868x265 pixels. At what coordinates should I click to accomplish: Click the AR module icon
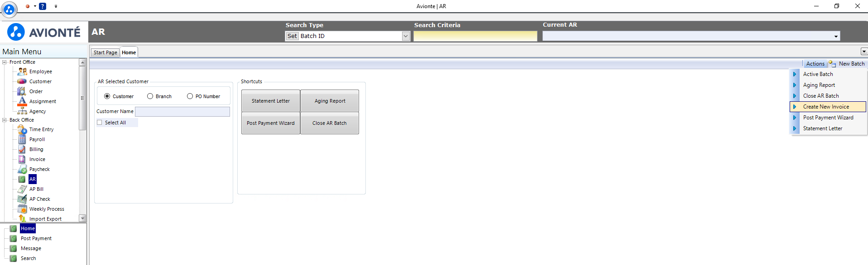coord(22,179)
